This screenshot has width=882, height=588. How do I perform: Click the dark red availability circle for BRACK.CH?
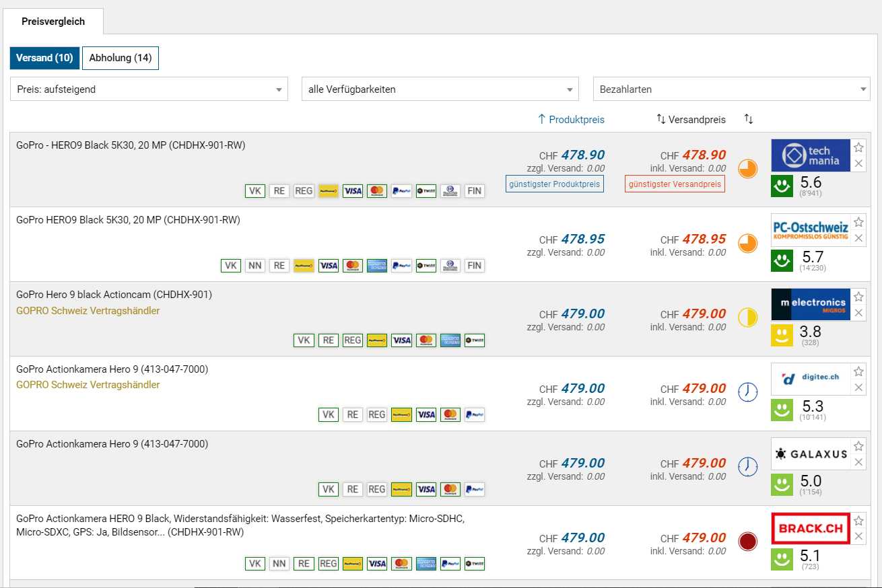tap(748, 542)
